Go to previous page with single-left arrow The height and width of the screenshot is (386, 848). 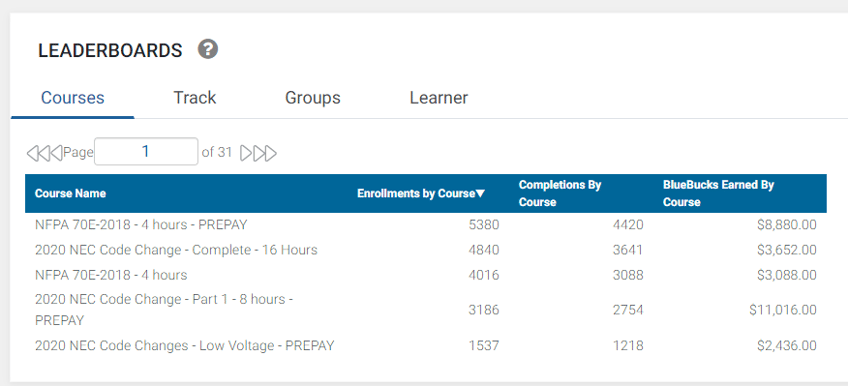(56, 153)
